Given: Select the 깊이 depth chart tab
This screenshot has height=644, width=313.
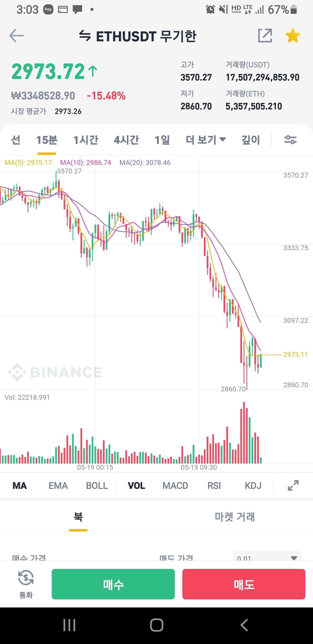Looking at the screenshot, I should point(251,140).
